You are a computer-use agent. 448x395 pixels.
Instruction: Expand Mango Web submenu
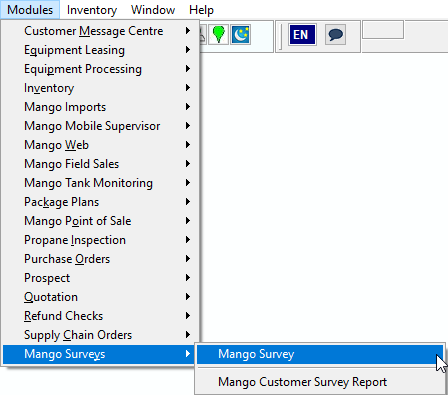[100, 145]
